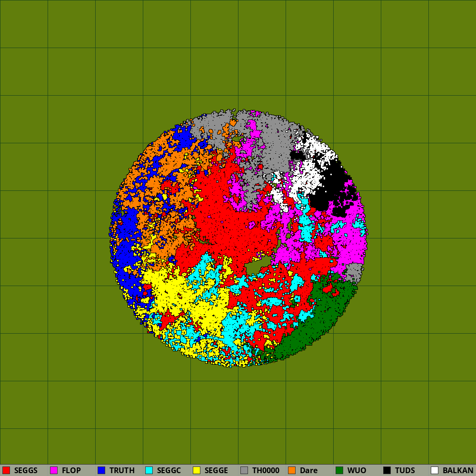Click the BALKAN legend label

(458, 470)
